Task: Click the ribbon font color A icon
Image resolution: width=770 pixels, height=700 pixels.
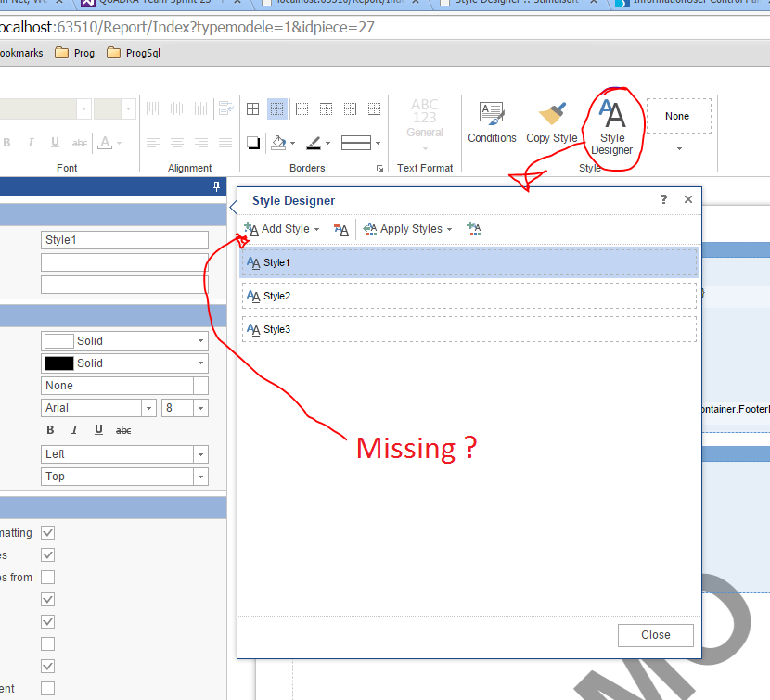Action: 105,143
